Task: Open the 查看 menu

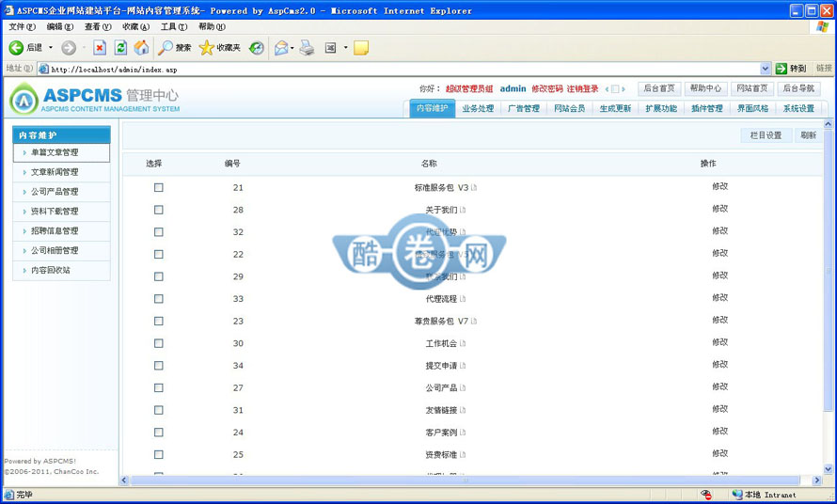Action: (x=98, y=26)
